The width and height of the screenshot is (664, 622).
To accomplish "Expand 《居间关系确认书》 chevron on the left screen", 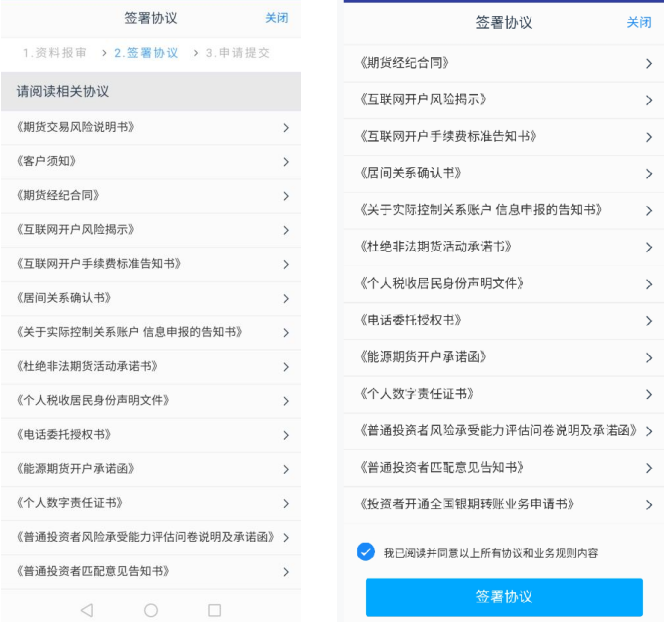I will tap(286, 298).
